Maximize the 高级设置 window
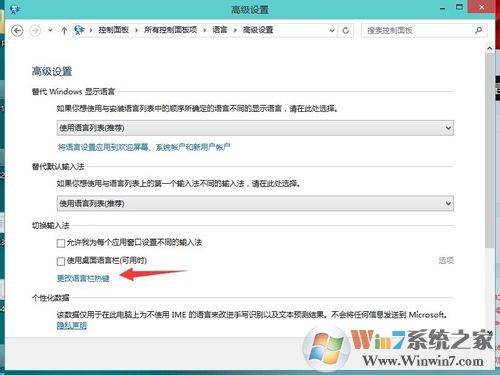Image resolution: width=500 pixels, height=375 pixels. coord(459,7)
